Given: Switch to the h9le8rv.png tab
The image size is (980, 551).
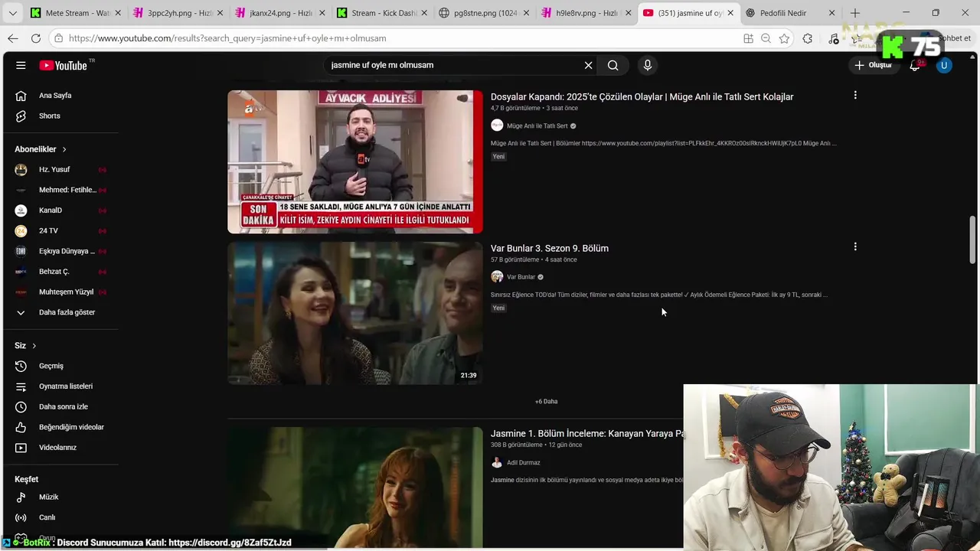Looking at the screenshot, I should (x=585, y=13).
